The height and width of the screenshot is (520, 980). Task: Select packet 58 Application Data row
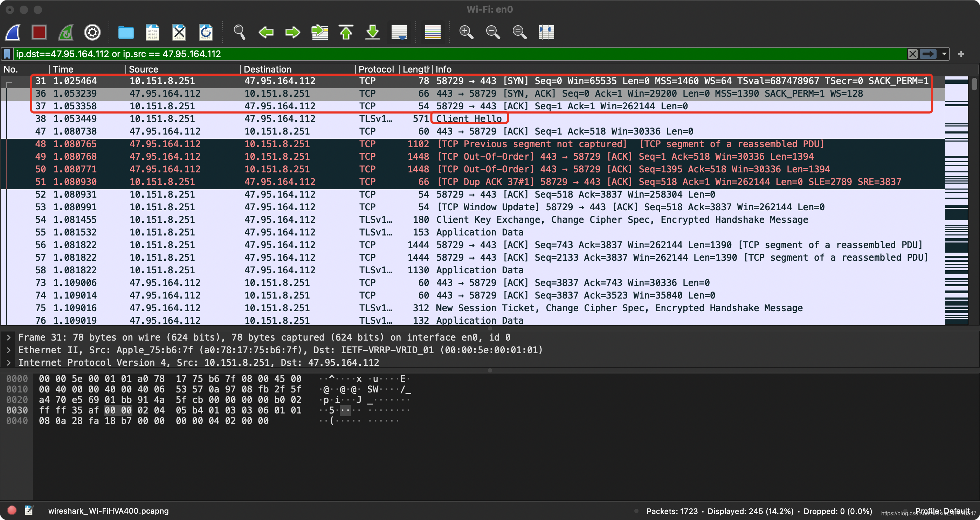point(472,270)
